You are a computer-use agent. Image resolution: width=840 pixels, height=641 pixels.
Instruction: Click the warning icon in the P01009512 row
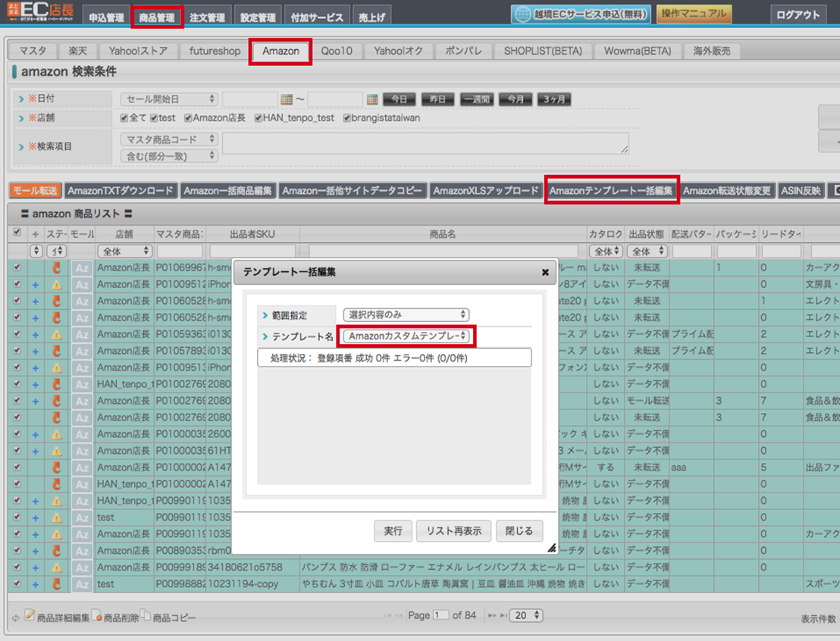click(56, 284)
